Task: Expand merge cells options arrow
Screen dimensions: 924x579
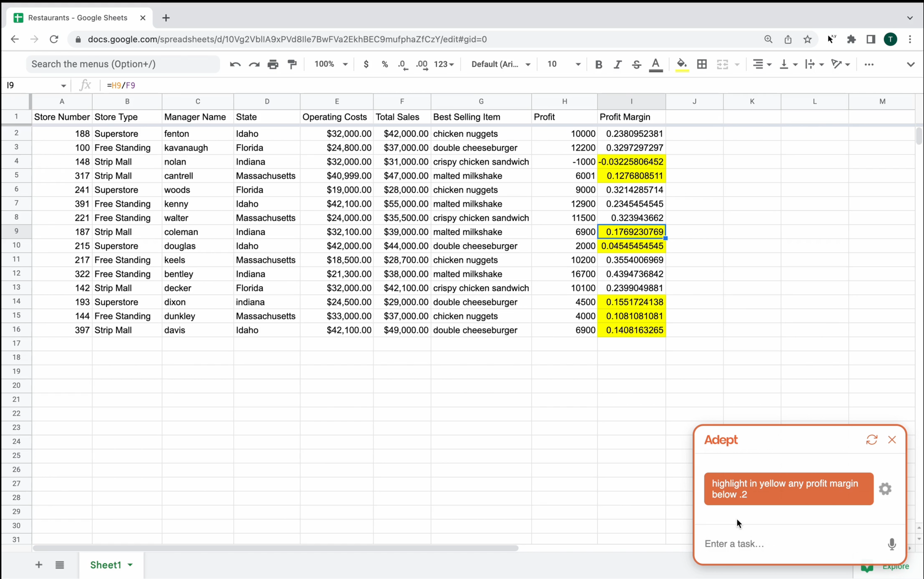Action: tap(737, 65)
